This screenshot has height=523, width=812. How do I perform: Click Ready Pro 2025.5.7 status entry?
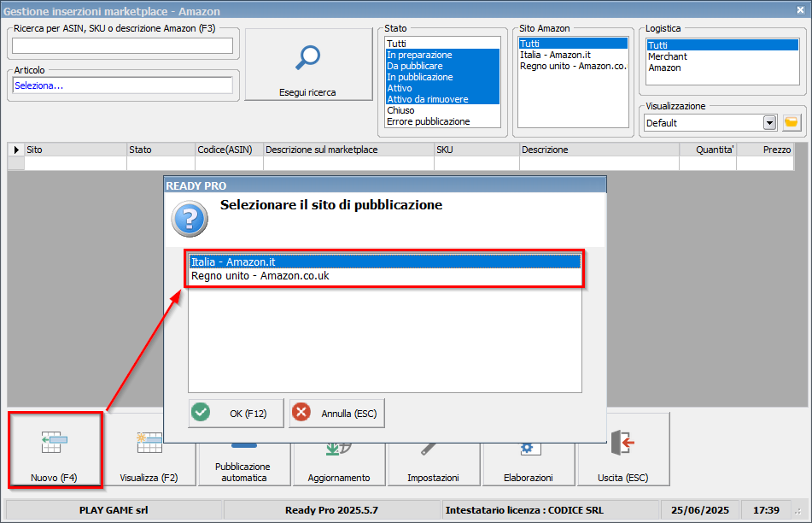[332, 510]
